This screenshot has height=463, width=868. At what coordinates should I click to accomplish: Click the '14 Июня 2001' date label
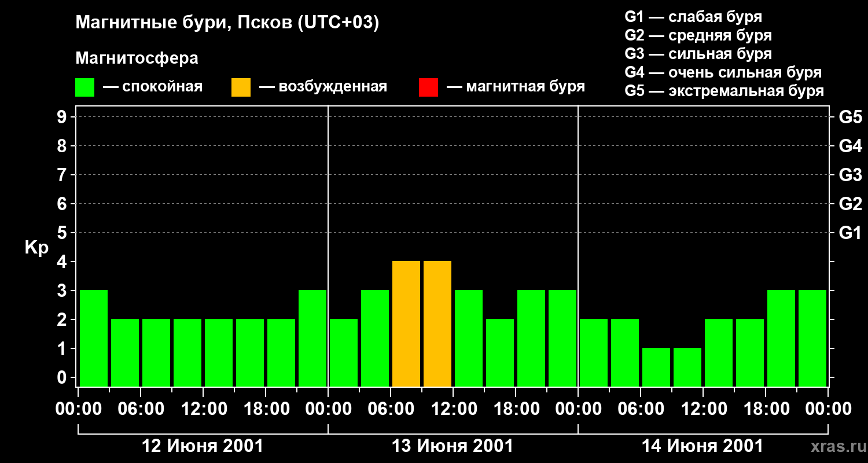[x=703, y=446]
